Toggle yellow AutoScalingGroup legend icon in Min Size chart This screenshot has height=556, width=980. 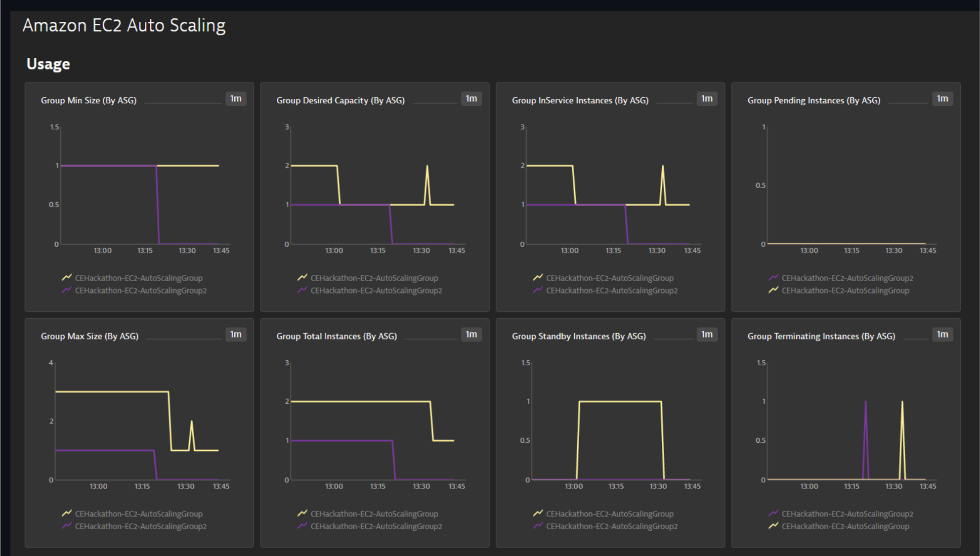pos(67,278)
